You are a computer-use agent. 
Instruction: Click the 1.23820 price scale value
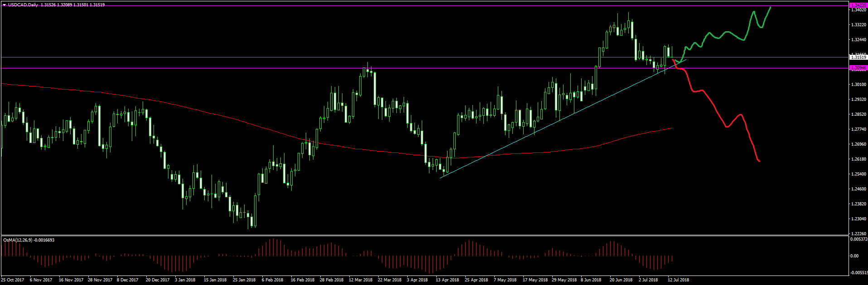(x=858, y=204)
